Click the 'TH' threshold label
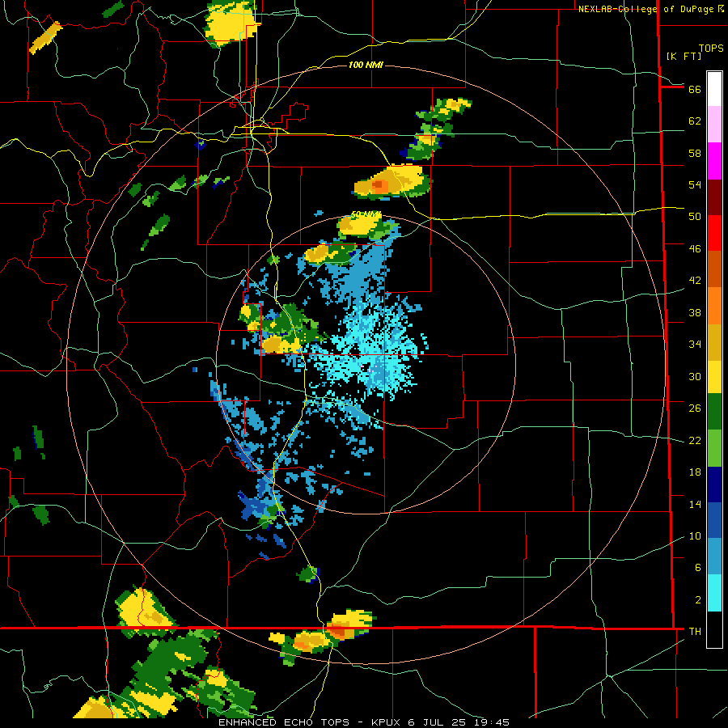Image resolution: width=728 pixels, height=728 pixels. coord(695,632)
